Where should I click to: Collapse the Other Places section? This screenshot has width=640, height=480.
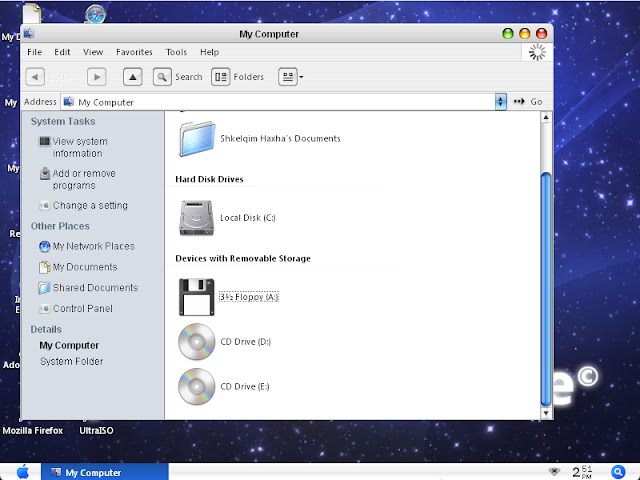click(62, 226)
